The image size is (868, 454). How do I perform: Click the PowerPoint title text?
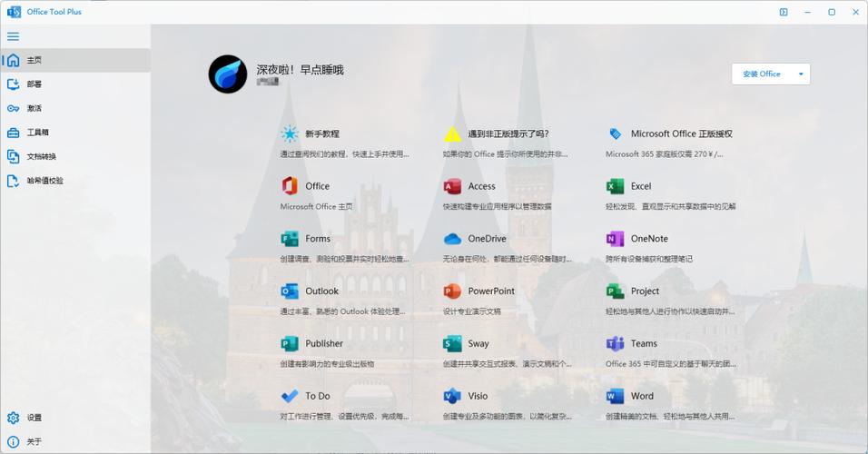tap(491, 291)
